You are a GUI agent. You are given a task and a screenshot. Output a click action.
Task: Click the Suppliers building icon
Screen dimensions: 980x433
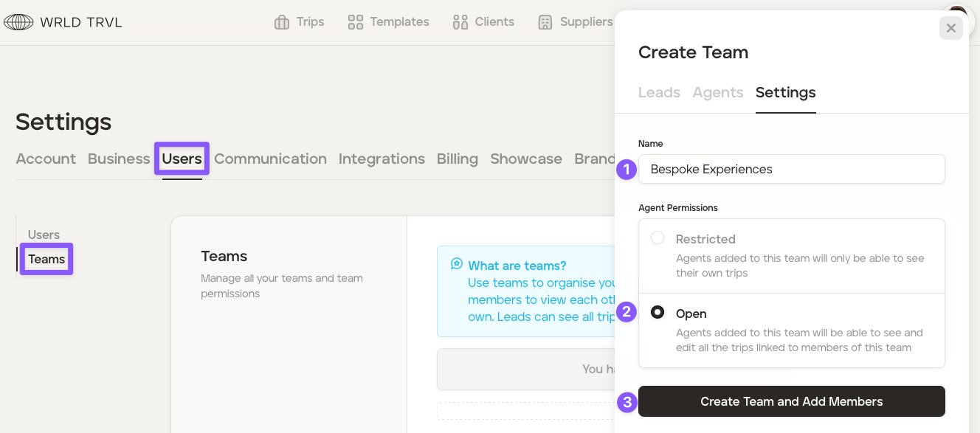point(545,22)
